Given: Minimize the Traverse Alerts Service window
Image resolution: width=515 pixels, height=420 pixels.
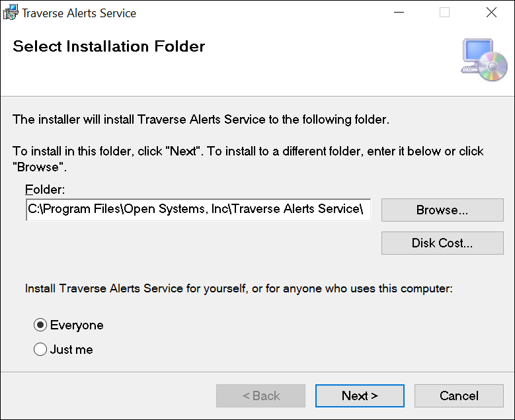Looking at the screenshot, I should (x=397, y=13).
